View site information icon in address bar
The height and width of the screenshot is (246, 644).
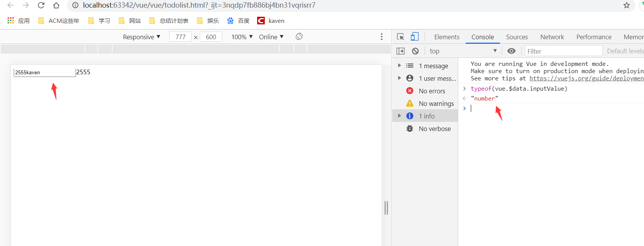click(x=76, y=5)
